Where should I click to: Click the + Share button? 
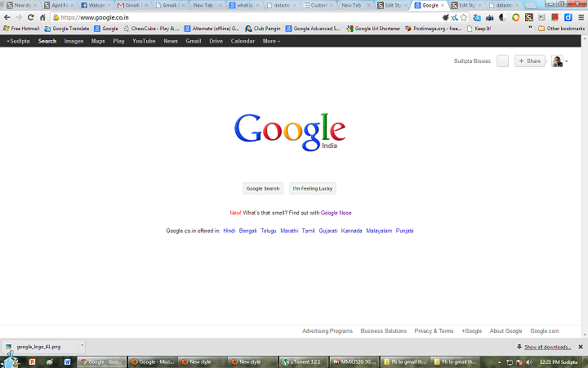[x=530, y=61]
